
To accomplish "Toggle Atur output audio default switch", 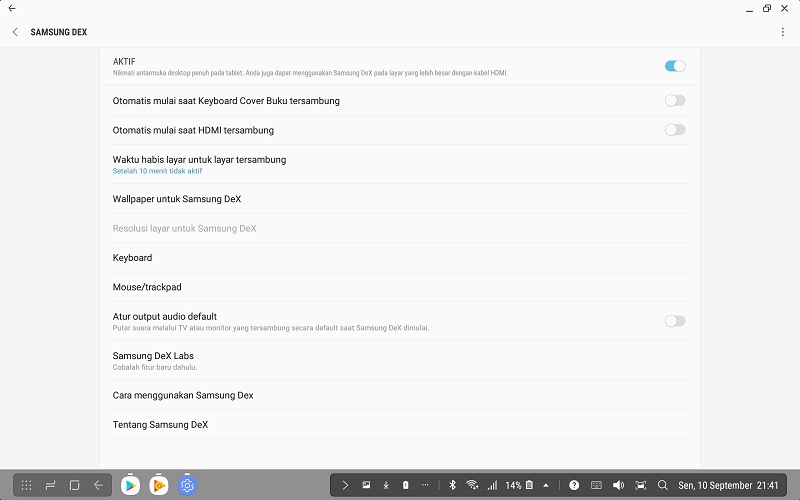I will coord(675,321).
